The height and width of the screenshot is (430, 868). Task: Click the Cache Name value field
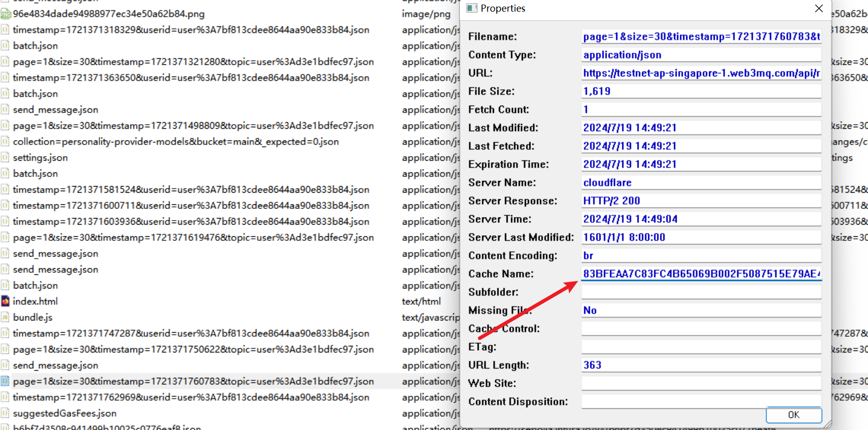click(x=701, y=274)
